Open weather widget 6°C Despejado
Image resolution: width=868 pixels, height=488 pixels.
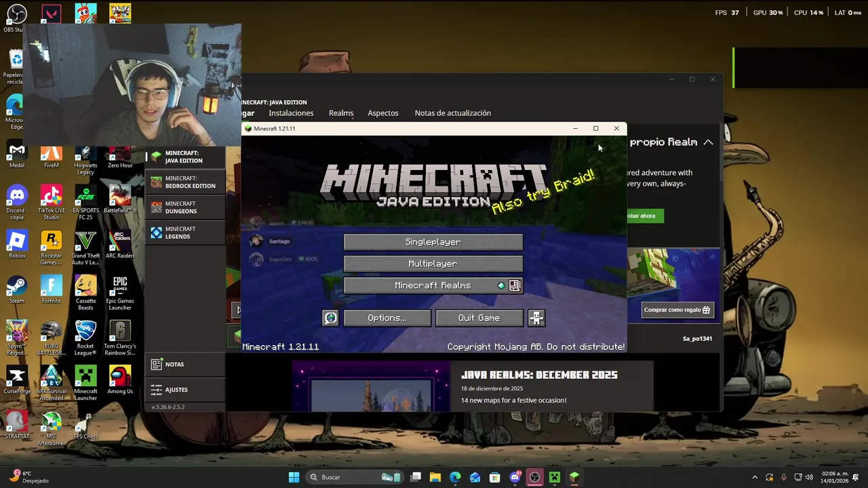[27, 477]
